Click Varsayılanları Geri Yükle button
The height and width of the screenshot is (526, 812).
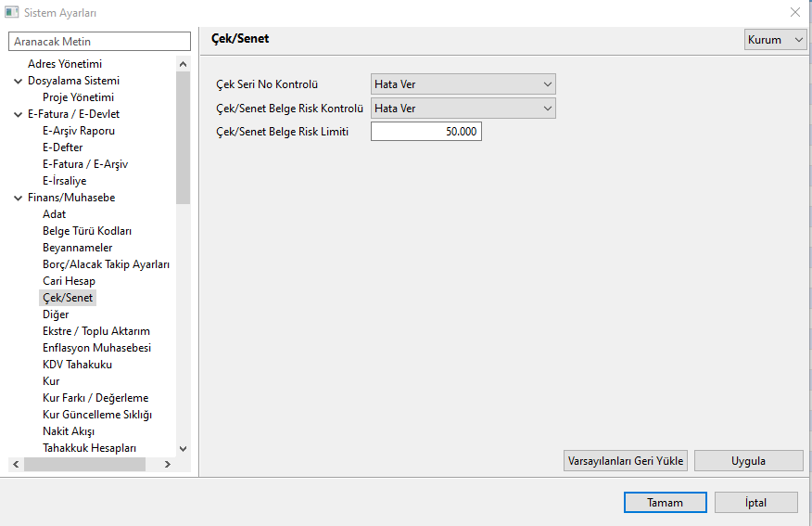coord(625,461)
